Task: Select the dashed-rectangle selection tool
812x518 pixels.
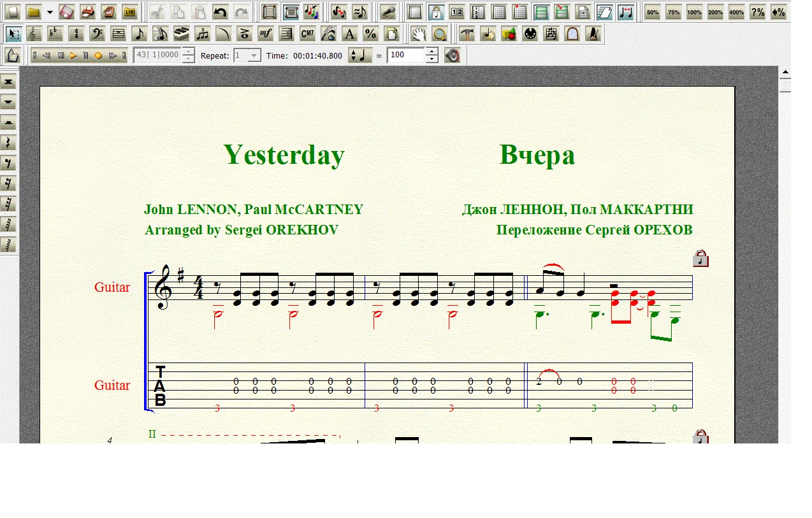Action: tap(13, 34)
